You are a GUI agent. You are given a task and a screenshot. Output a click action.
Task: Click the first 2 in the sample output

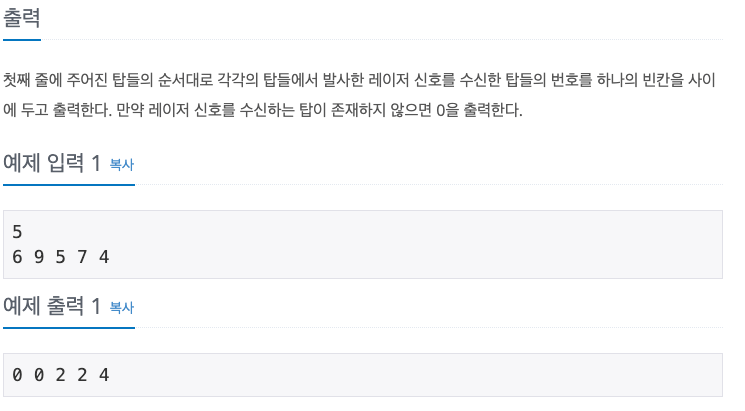coord(61,376)
